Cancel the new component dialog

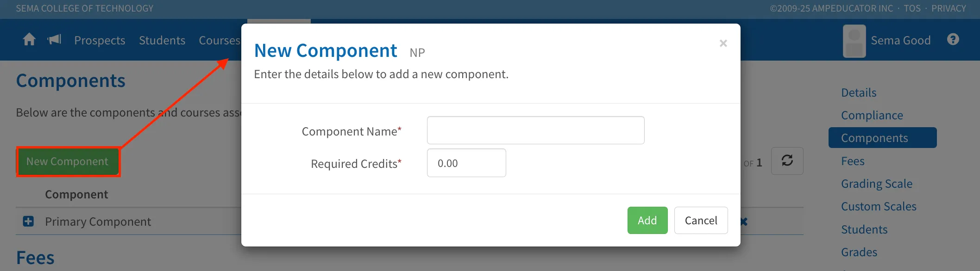701,220
